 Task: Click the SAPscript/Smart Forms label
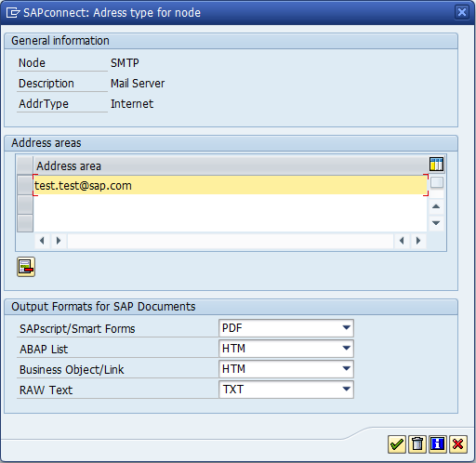coord(77,328)
